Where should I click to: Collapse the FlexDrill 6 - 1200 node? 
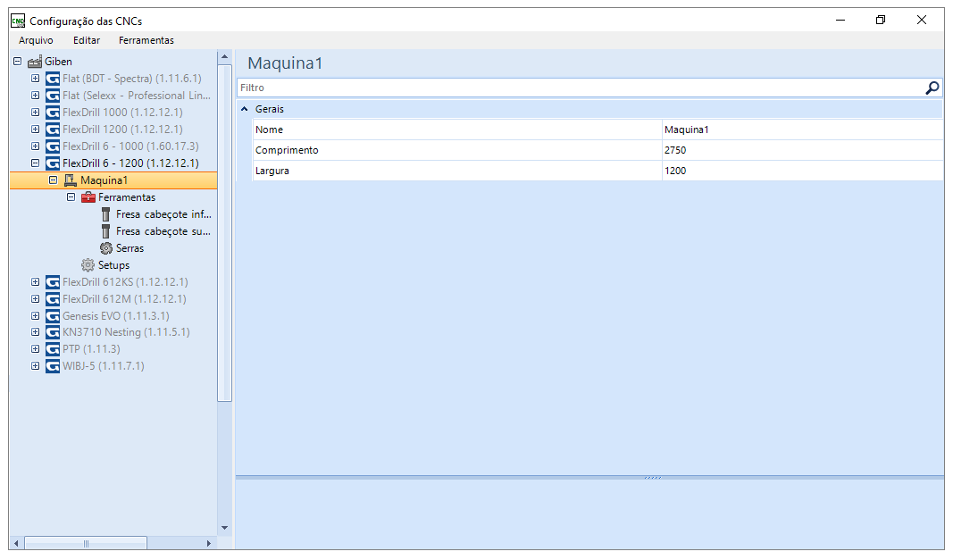(x=35, y=163)
